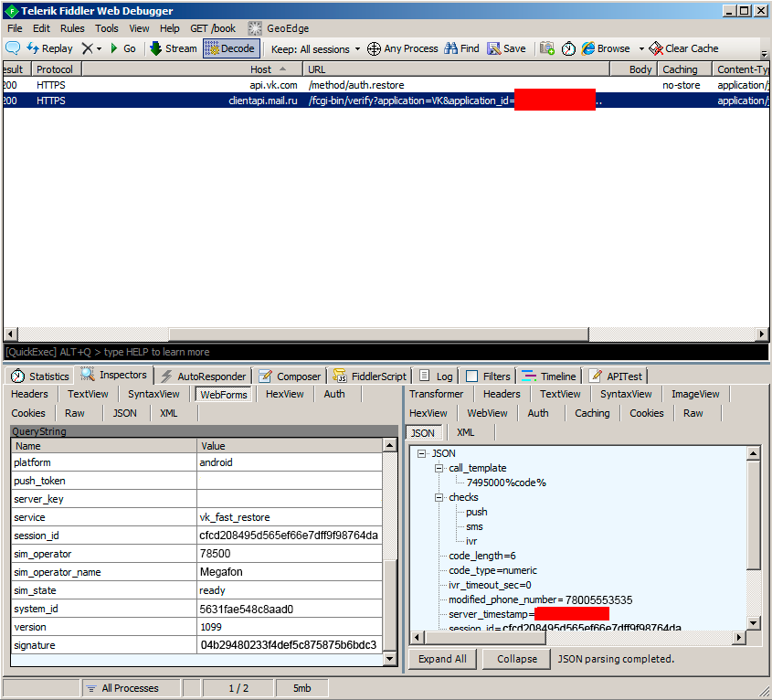Screen dimensions: 772x700
Task: Open the GeoEdge menu item
Action: [279, 28]
